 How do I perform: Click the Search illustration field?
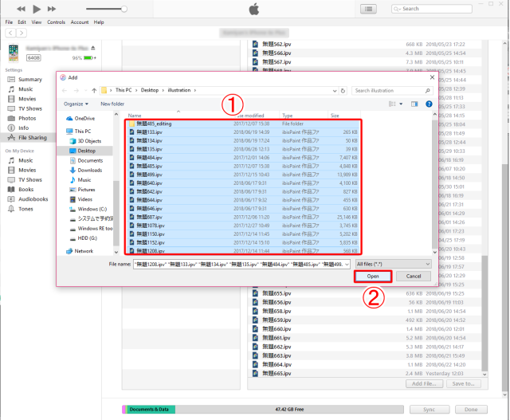coord(392,90)
